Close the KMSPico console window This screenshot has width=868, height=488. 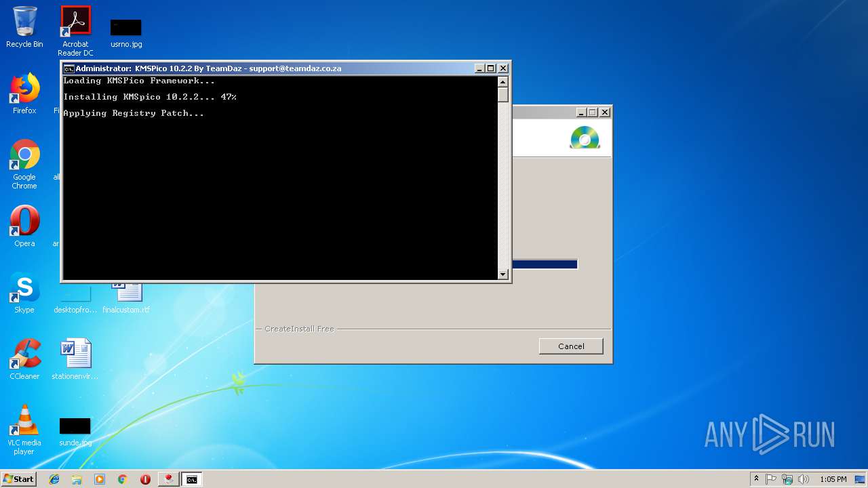(503, 68)
